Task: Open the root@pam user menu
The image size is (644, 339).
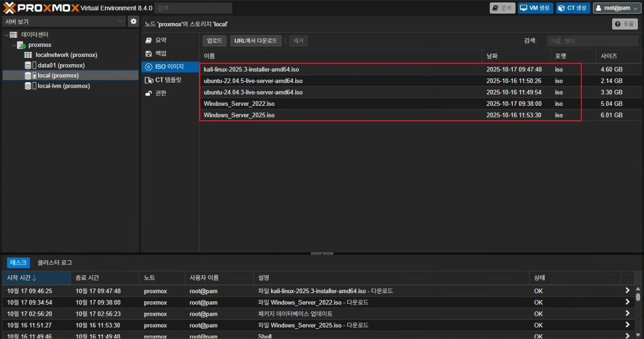Action: (617, 8)
